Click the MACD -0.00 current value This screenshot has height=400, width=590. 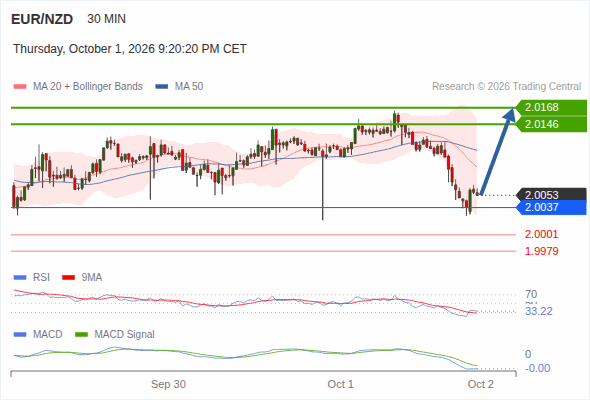[537, 368]
